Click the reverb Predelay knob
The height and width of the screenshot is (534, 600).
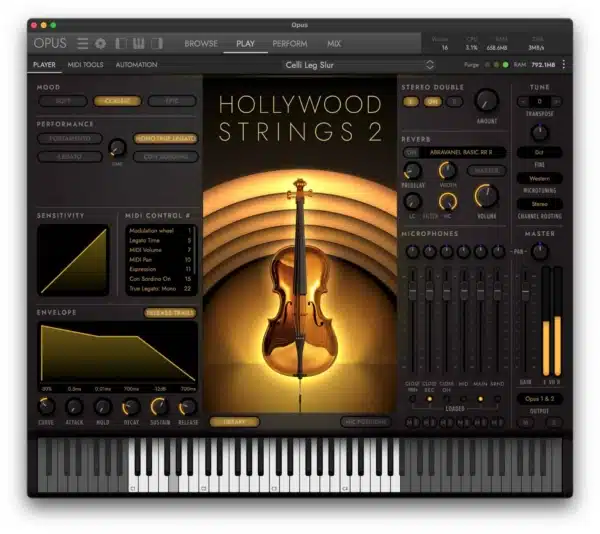point(412,171)
